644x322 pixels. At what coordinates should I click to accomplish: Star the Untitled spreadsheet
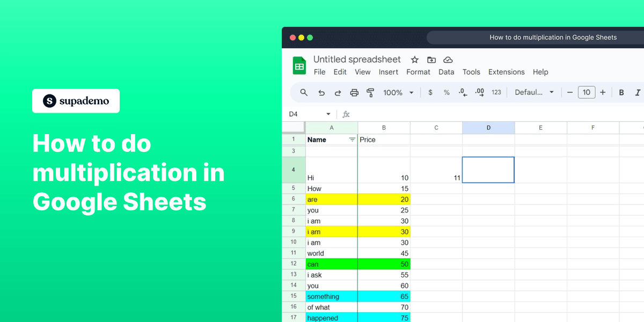[414, 60]
